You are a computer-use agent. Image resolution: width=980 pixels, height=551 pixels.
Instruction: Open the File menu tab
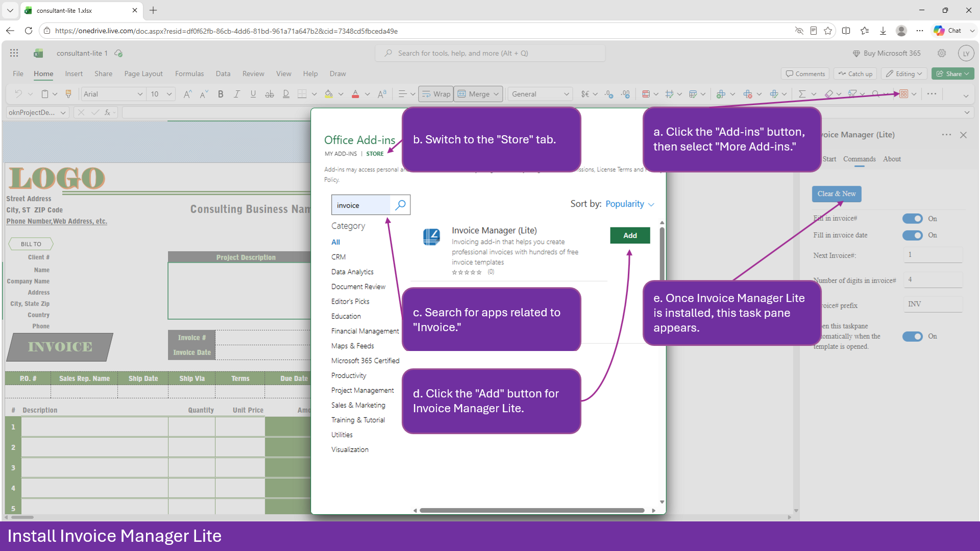(x=18, y=73)
